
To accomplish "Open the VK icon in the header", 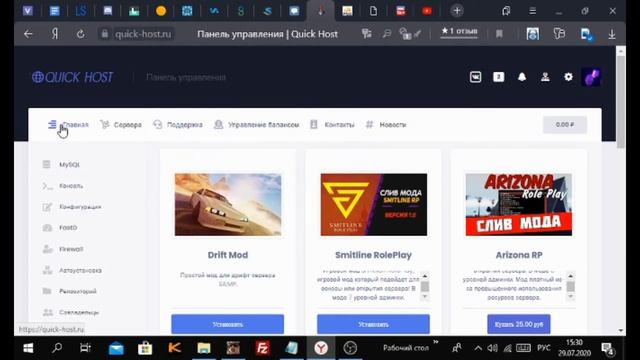I will [x=475, y=77].
